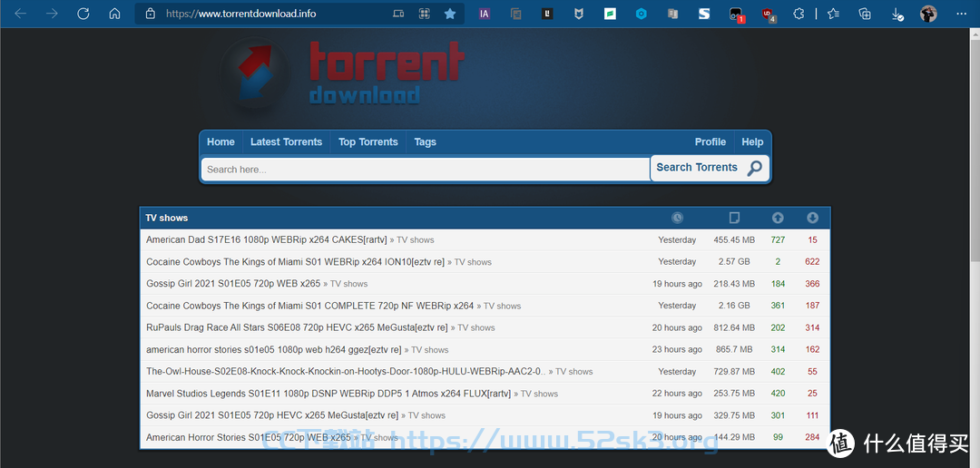Click the 812.64 MB size cell
This screenshot has width=980, height=468.
tap(734, 327)
